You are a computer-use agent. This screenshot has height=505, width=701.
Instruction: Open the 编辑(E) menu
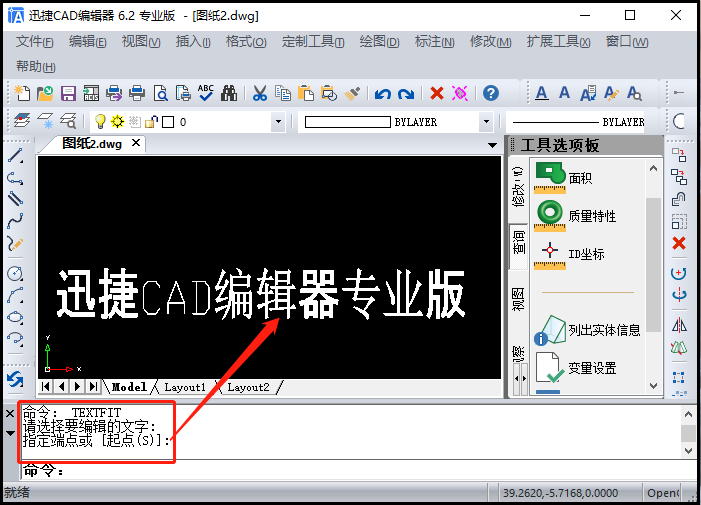pyautogui.click(x=87, y=42)
